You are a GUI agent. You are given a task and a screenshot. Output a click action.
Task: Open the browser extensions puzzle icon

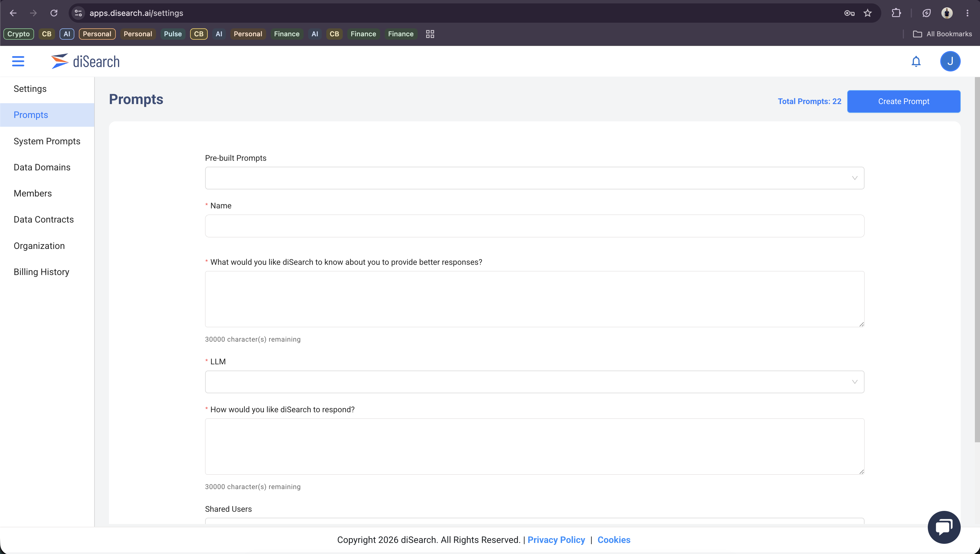pos(896,13)
